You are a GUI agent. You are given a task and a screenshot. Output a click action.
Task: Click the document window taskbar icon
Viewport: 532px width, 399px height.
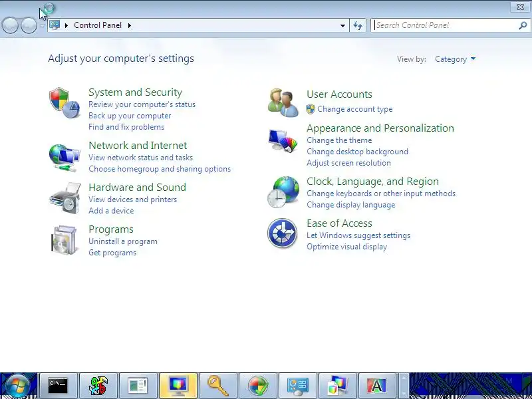pos(138,386)
